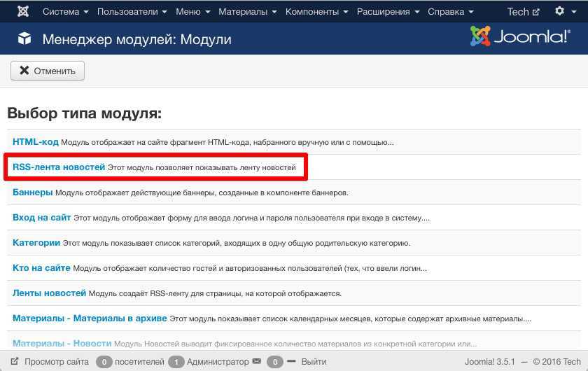
Task: Click the messages count badge next to the envelope
Action: pyautogui.click(x=275, y=362)
